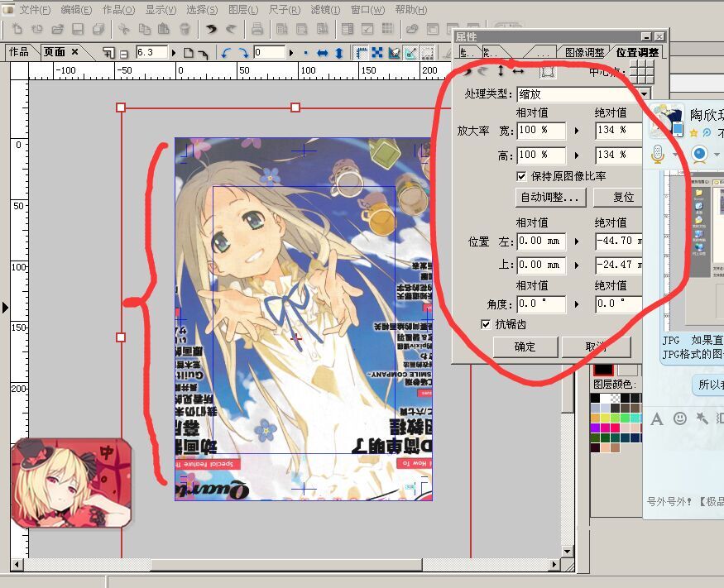This screenshot has height=588, width=724.
Task: Click arrow next to height 100% field
Action: pos(577,155)
